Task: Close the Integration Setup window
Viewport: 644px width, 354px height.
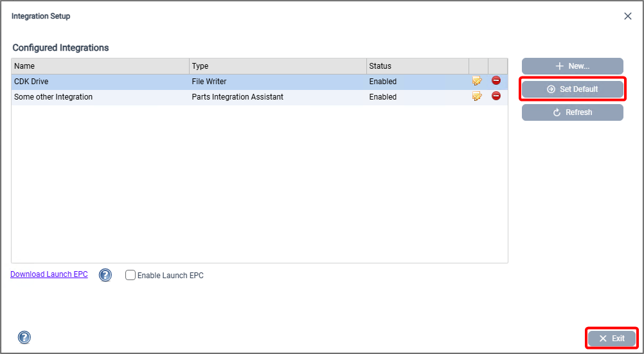Action: coord(627,16)
